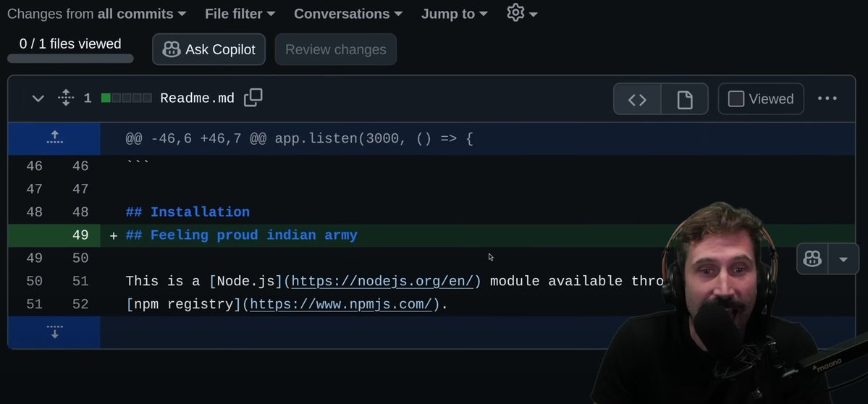Viewport: 868px width, 404px height.
Task: Click the Copilot icon beside the diff
Action: click(812, 258)
